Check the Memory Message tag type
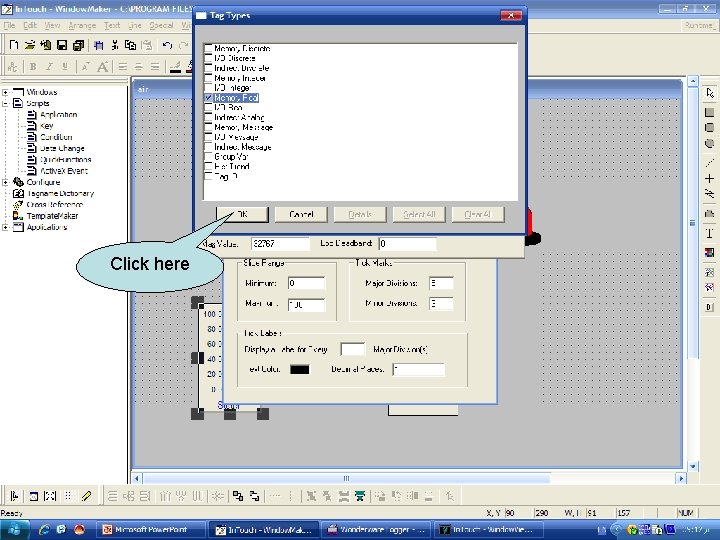The height and width of the screenshot is (540, 720). pos(208,127)
